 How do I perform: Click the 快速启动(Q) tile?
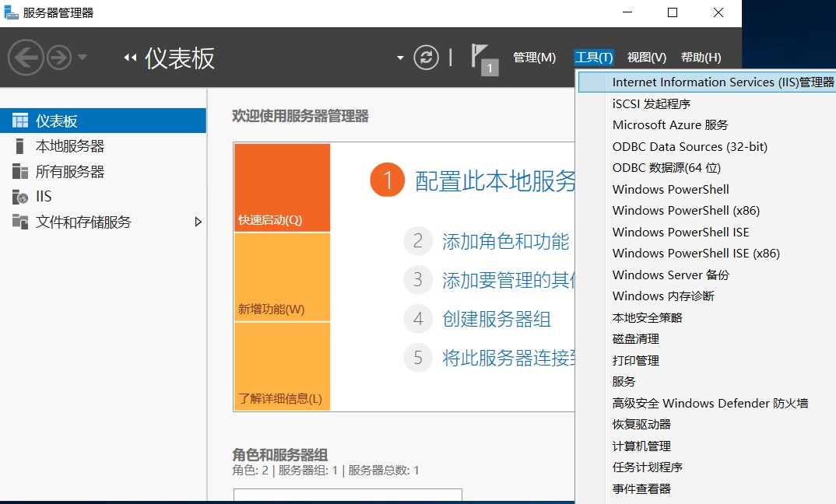pos(282,187)
